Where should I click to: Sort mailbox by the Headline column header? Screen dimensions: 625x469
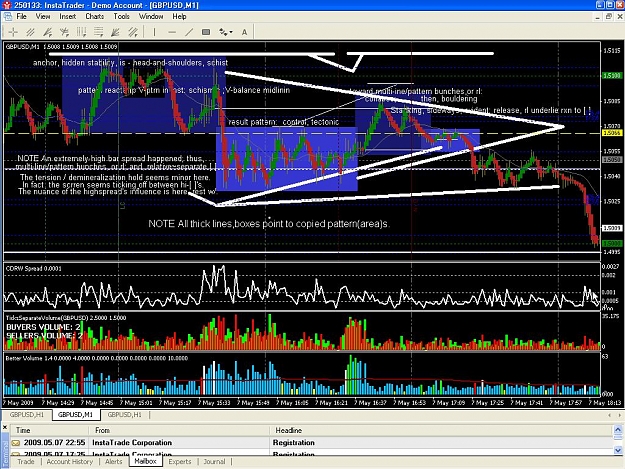[x=441, y=430]
